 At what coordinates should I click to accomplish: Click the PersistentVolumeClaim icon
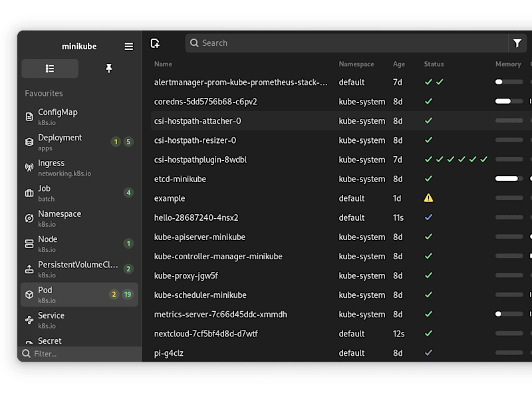(29, 269)
